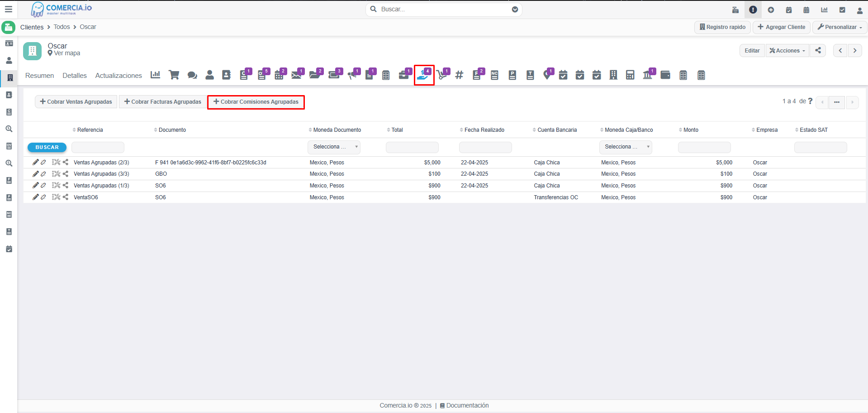Click attachment clip in Ventas Agrupadas (3/3) row
The width and height of the screenshot is (868, 413).
pyautogui.click(x=43, y=174)
